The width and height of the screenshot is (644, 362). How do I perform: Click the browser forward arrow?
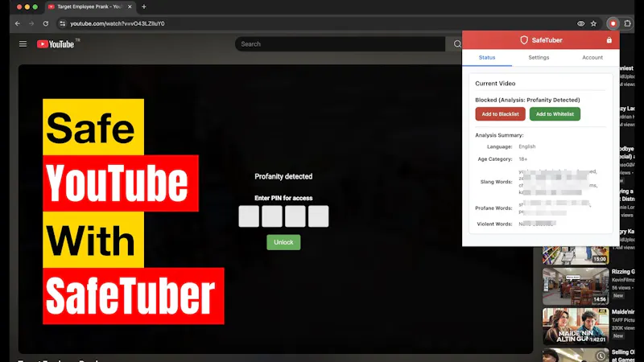click(x=31, y=24)
